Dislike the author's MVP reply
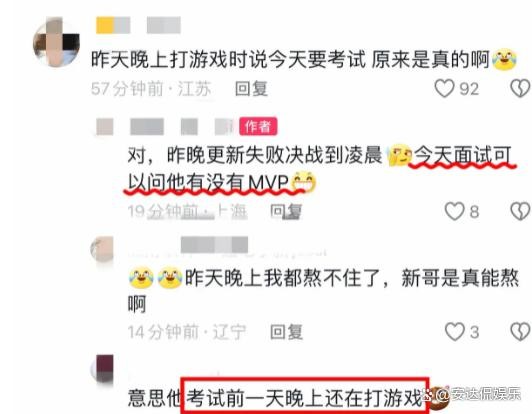The height and width of the screenshot is (414, 532). click(520, 211)
